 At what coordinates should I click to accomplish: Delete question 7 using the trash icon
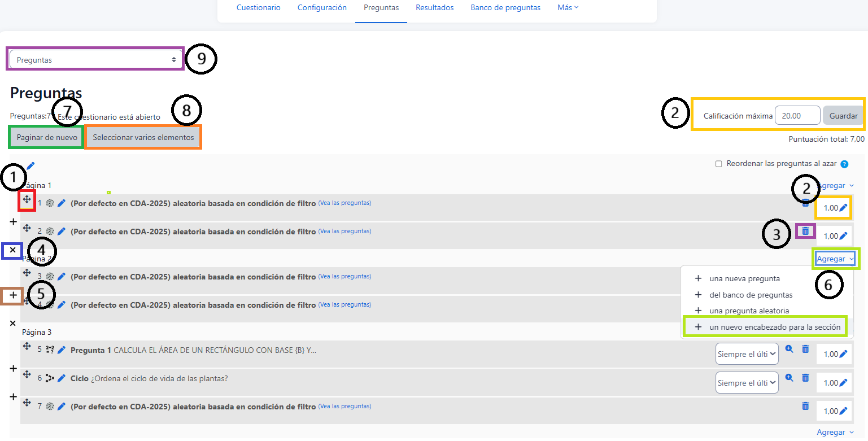pos(805,406)
